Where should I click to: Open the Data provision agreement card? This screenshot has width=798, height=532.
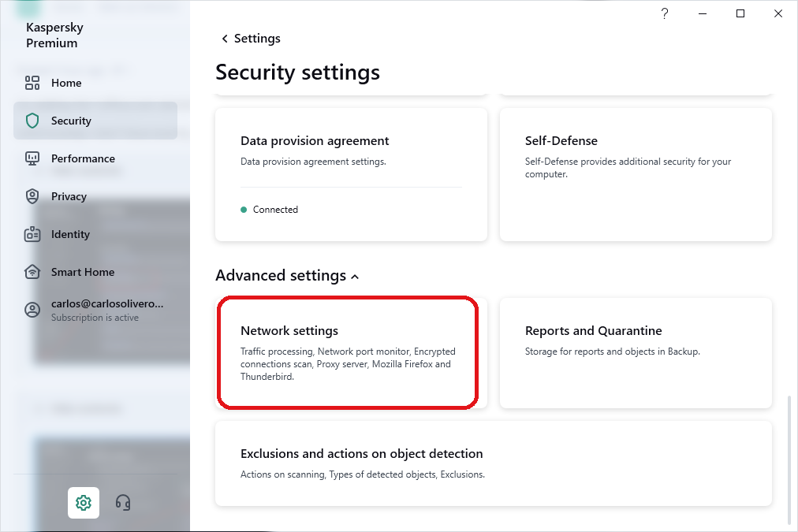351,173
